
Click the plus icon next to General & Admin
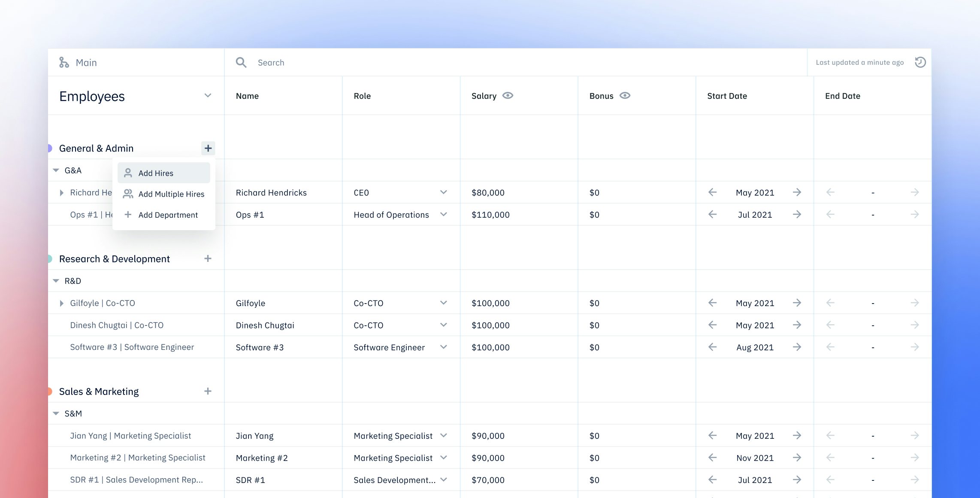208,148
